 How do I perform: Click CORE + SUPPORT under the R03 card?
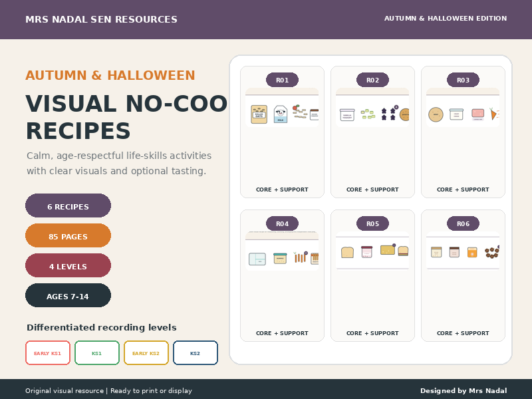tap(463, 190)
